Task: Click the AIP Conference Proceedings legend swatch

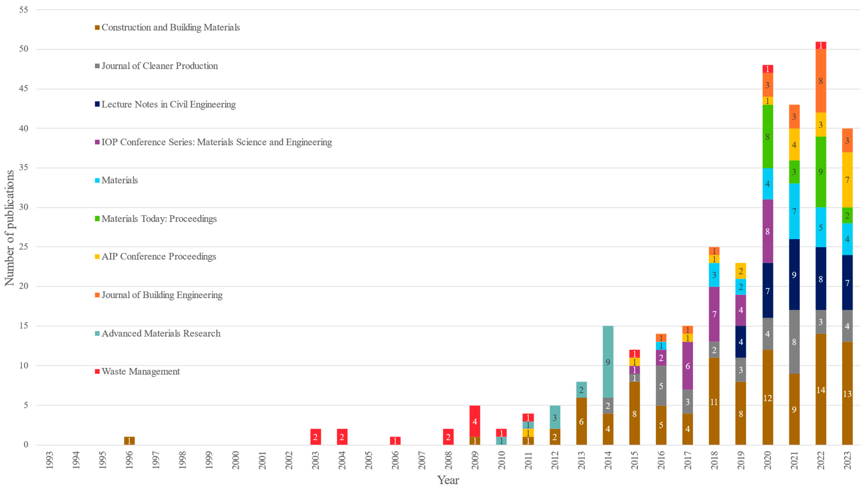Action: [97, 257]
